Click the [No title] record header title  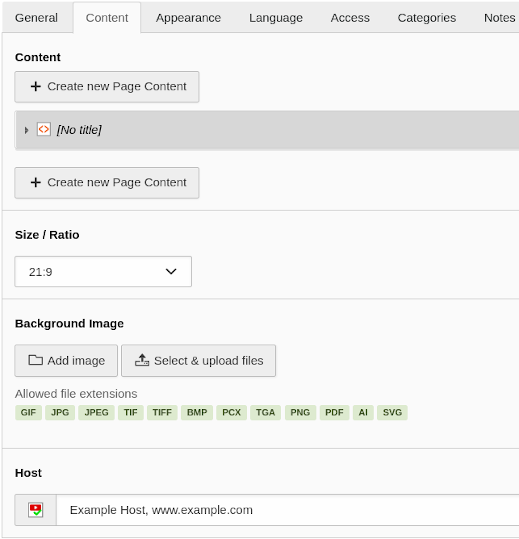pos(79,130)
